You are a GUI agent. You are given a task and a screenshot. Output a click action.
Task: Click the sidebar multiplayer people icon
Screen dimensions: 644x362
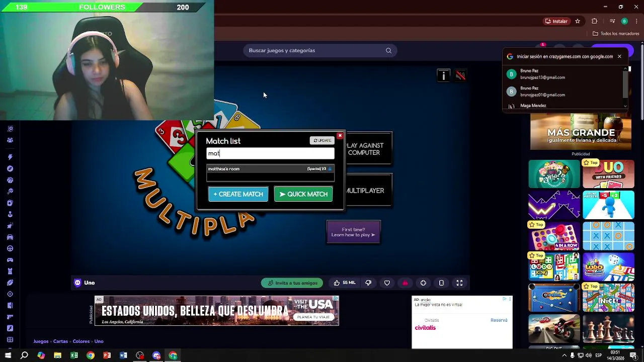(10, 140)
